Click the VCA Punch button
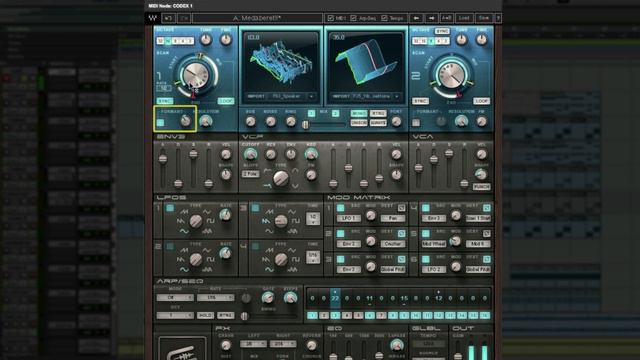 click(482, 187)
